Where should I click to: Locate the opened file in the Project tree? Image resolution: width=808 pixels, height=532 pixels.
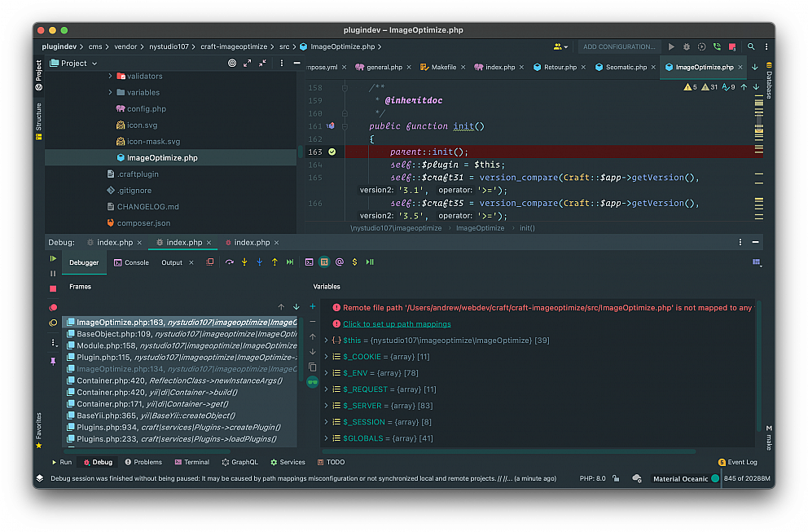232,63
